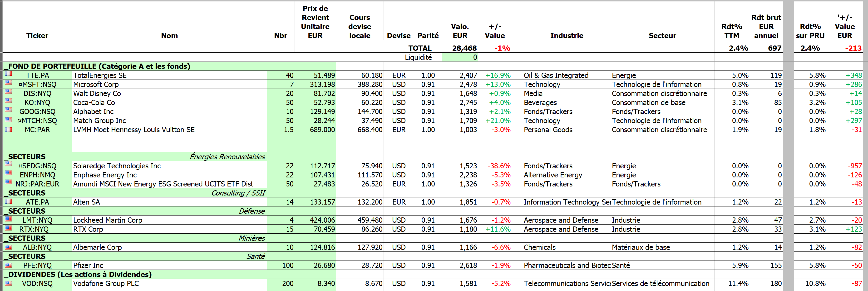Select the Ticker column header

(37, 35)
